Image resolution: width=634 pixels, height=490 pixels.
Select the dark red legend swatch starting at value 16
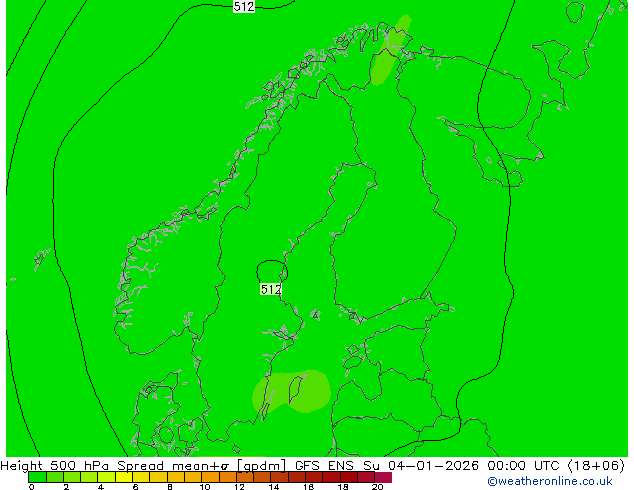pyautogui.click(x=314, y=477)
